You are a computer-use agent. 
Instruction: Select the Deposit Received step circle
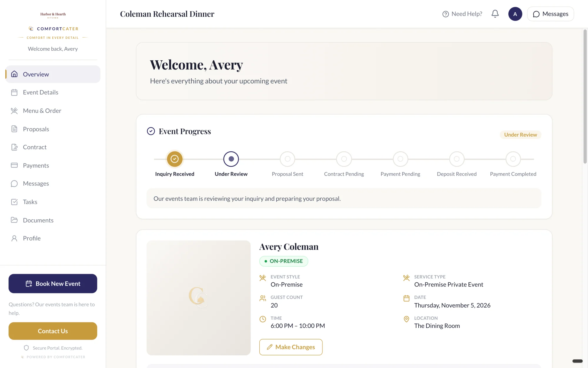tap(457, 159)
